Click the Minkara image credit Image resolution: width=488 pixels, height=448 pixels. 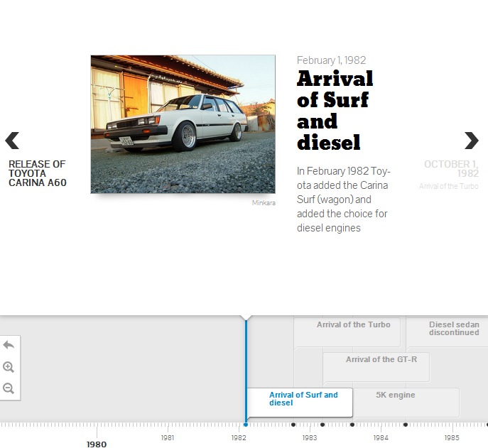[x=264, y=203]
